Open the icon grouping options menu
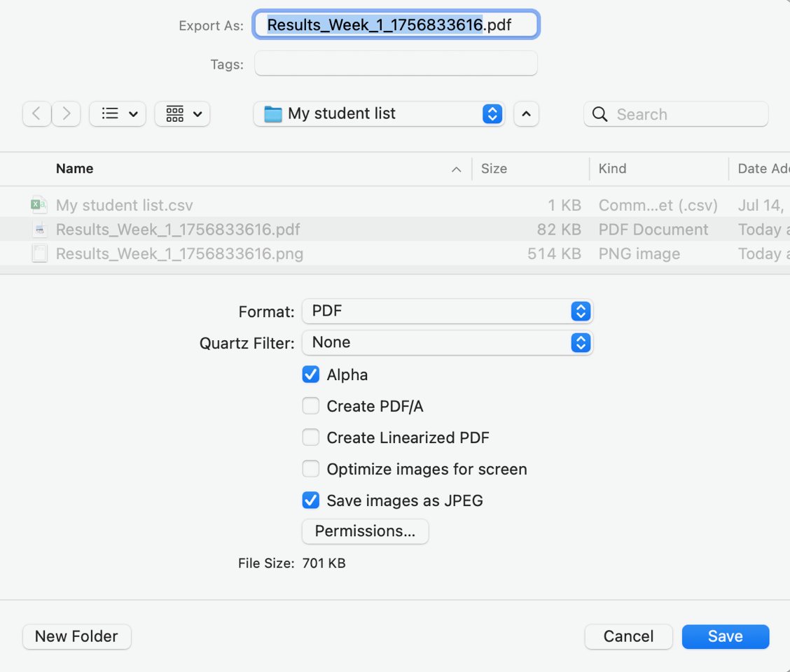Image resolution: width=790 pixels, height=672 pixels. [x=182, y=113]
